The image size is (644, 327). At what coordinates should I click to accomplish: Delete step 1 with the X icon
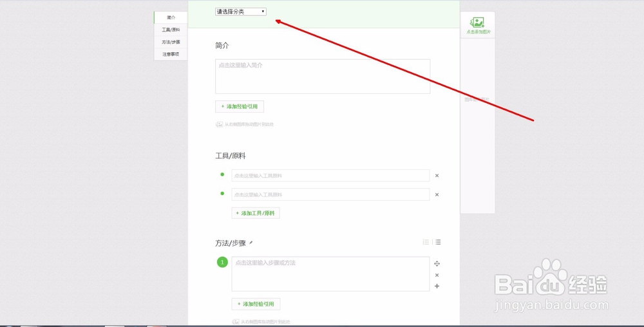click(x=437, y=276)
